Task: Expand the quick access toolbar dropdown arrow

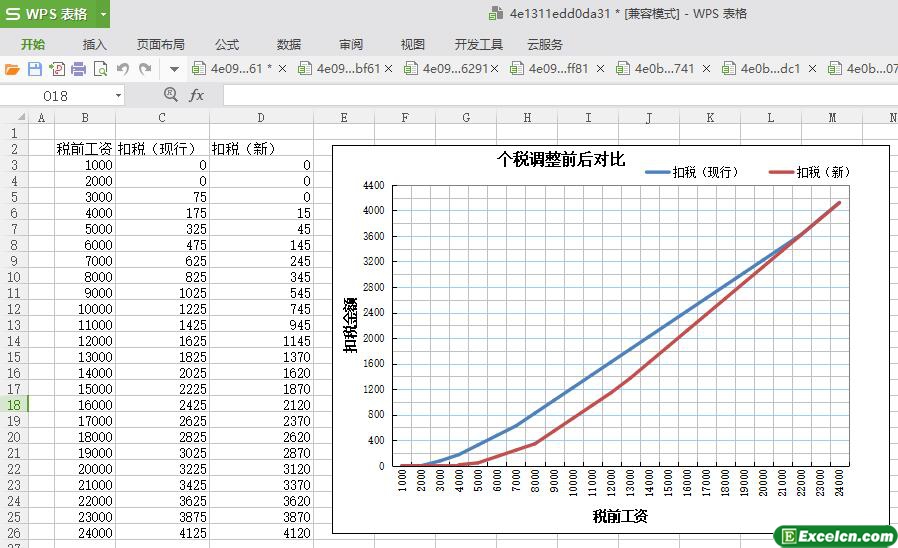Action: (174, 70)
